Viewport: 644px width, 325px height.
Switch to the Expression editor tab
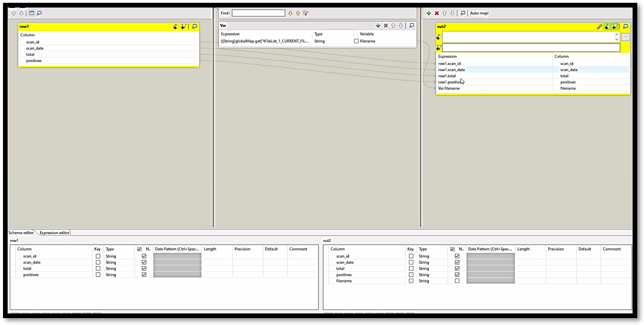point(54,233)
